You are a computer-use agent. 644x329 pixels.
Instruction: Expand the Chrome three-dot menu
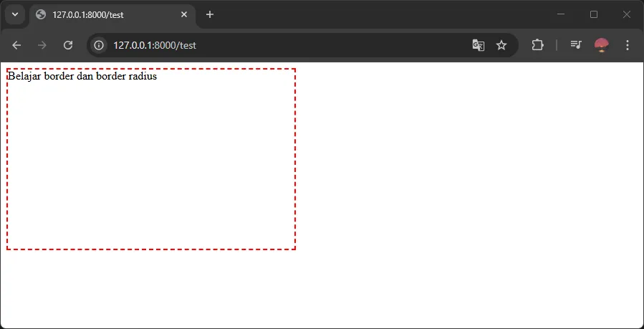(628, 45)
